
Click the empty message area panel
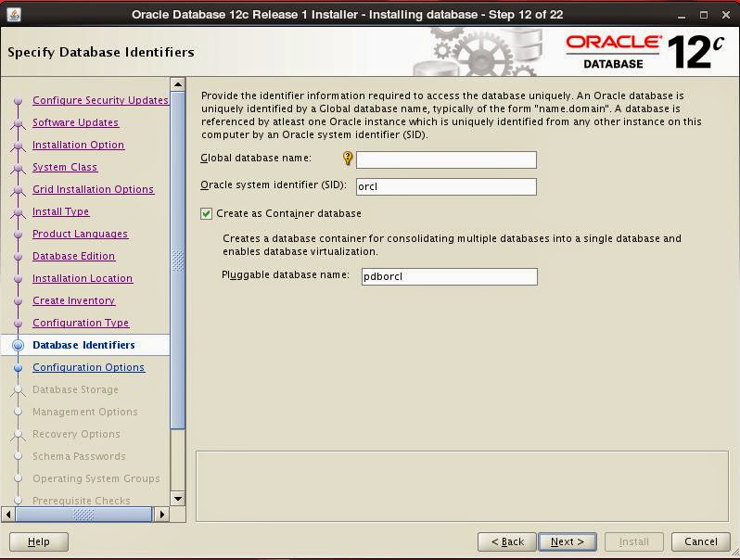(x=462, y=486)
